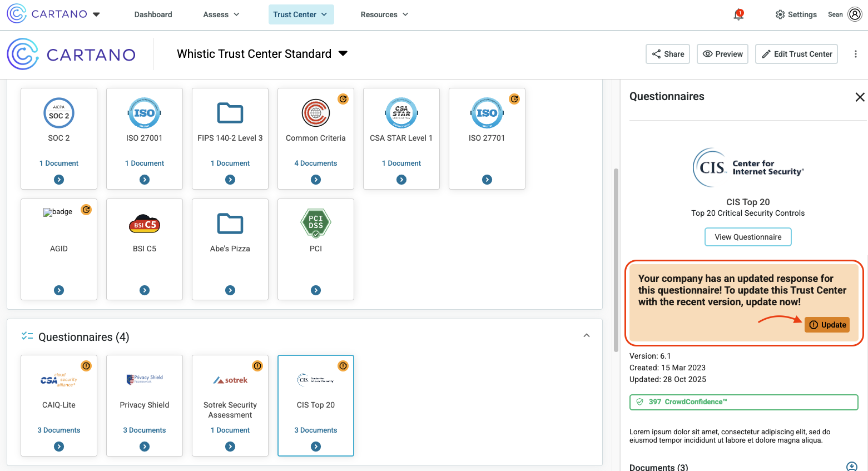Viewport: 868px width, 471px height.
Task: Go to the Dashboard menu item
Action: point(153,14)
